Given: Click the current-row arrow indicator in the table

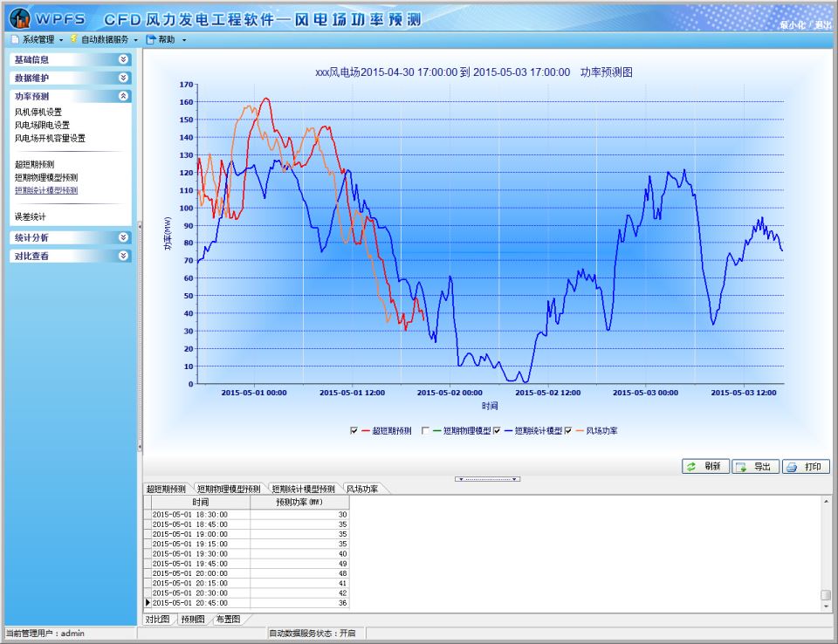Looking at the screenshot, I should coord(148,602).
